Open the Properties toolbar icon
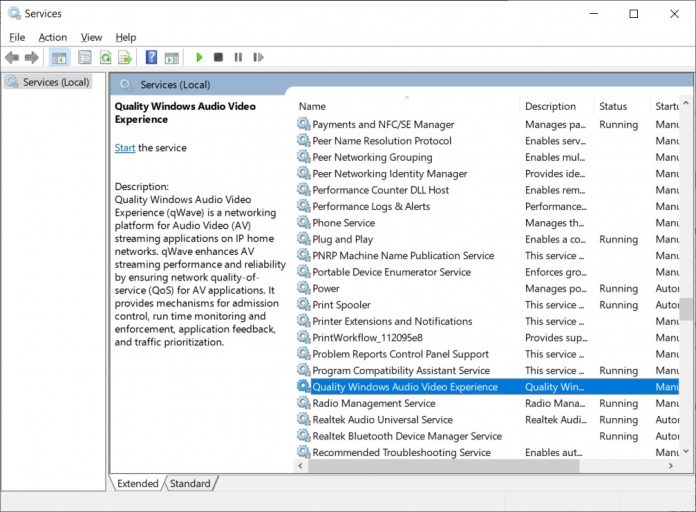The image size is (696, 512). (x=85, y=58)
